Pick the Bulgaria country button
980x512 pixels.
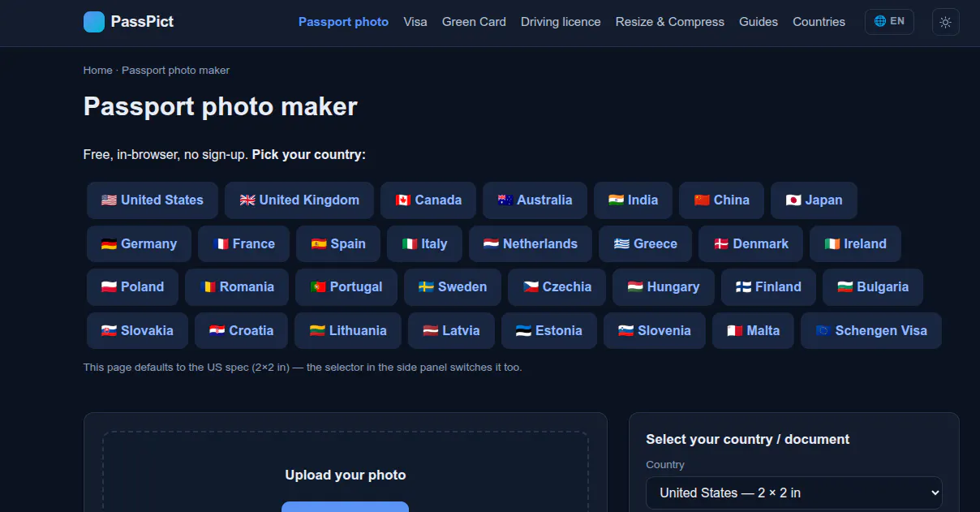point(873,287)
